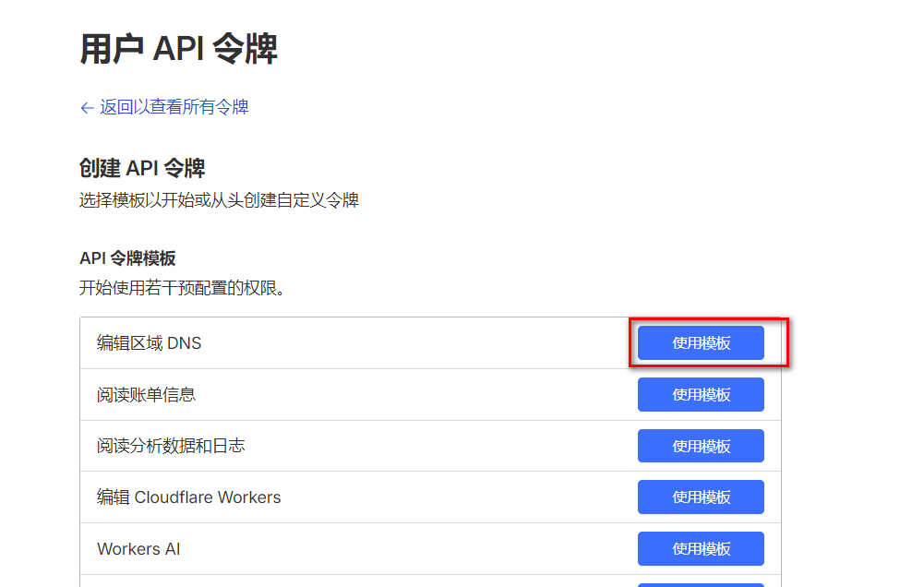Click the left arrow icon before 返回
Viewport: 924px width, 587px height.
88,108
